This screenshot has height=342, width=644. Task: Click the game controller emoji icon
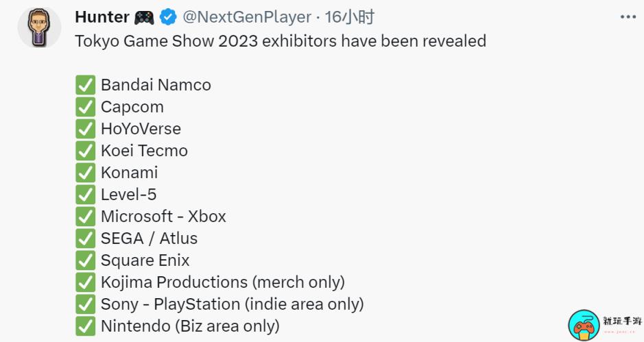pyautogui.click(x=144, y=18)
